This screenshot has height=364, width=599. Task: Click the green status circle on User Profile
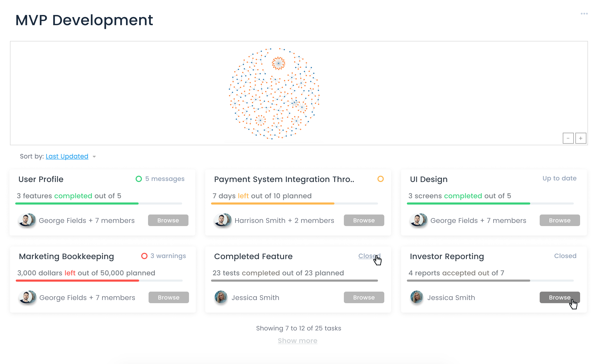[x=139, y=179]
